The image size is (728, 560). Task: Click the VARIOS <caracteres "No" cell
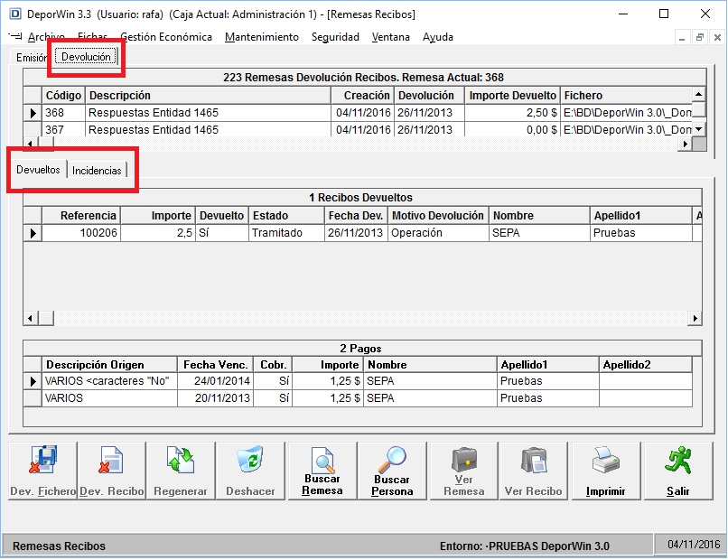point(109,381)
